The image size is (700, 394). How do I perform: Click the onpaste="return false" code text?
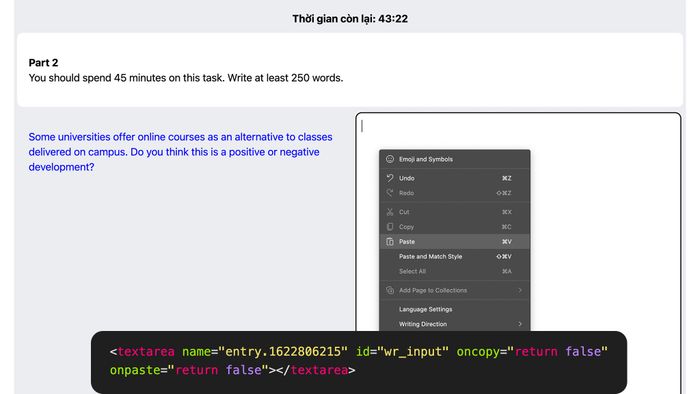coord(189,370)
